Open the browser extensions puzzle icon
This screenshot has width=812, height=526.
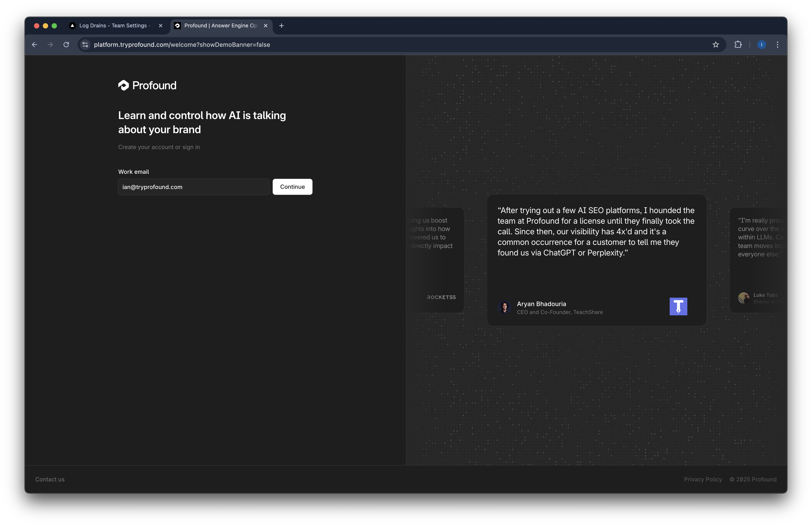pyautogui.click(x=738, y=45)
